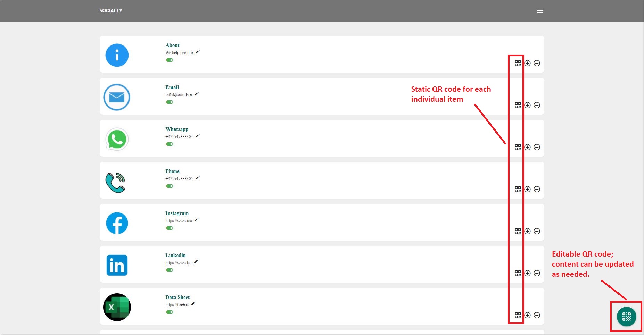This screenshot has height=335, width=644.
Task: Show QR code for Data Sheet item
Action: (518, 315)
